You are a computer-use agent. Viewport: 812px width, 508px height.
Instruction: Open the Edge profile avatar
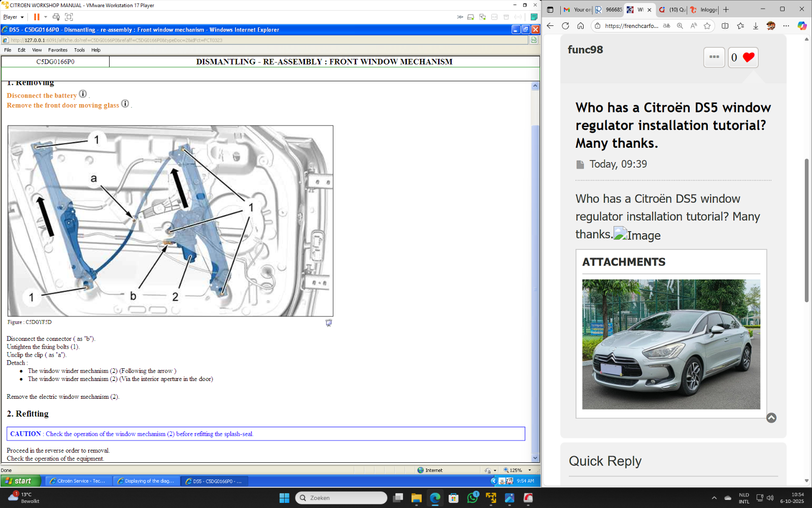771,26
